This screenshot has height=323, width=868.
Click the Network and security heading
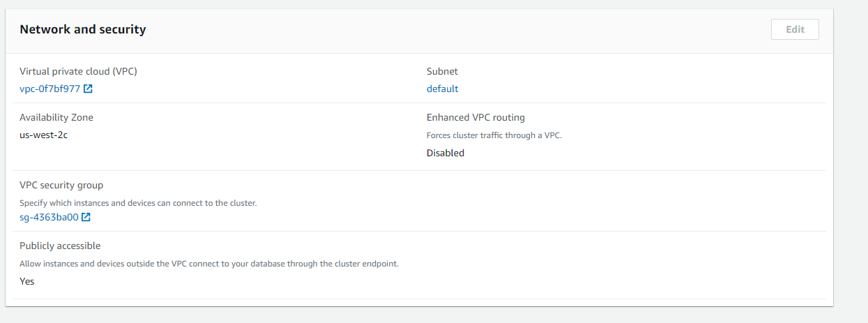click(x=82, y=29)
